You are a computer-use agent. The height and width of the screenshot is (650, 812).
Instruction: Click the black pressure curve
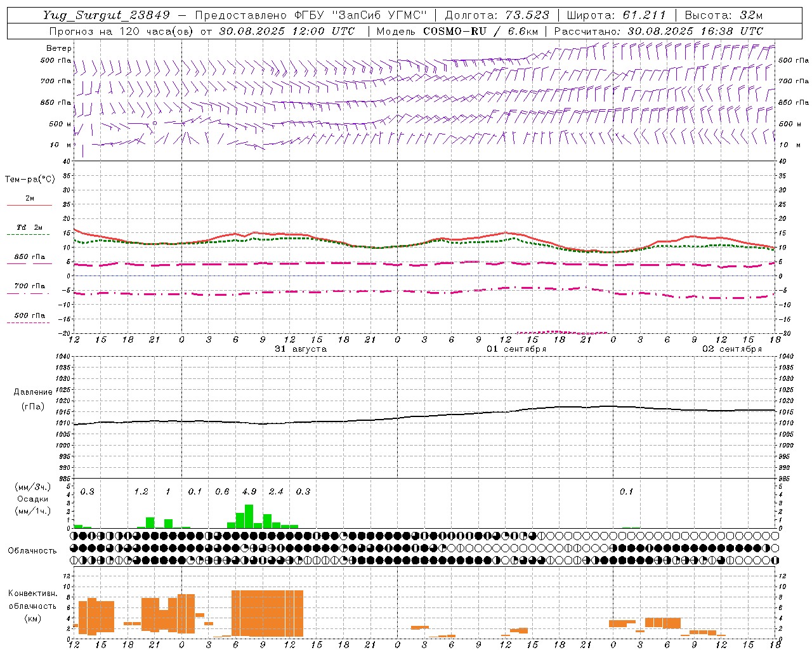(x=424, y=416)
